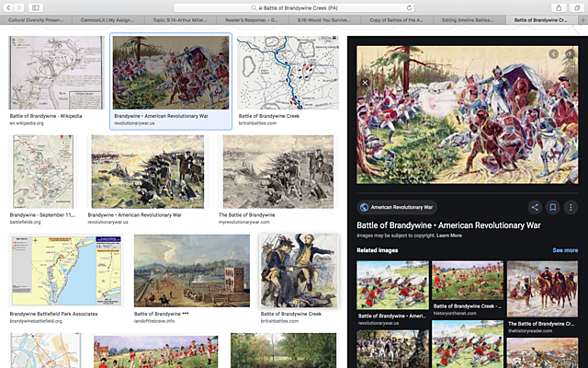Open related crowded soldiers painting below revolutionarywar.us
Screen dimensions: 588x368
392,349
